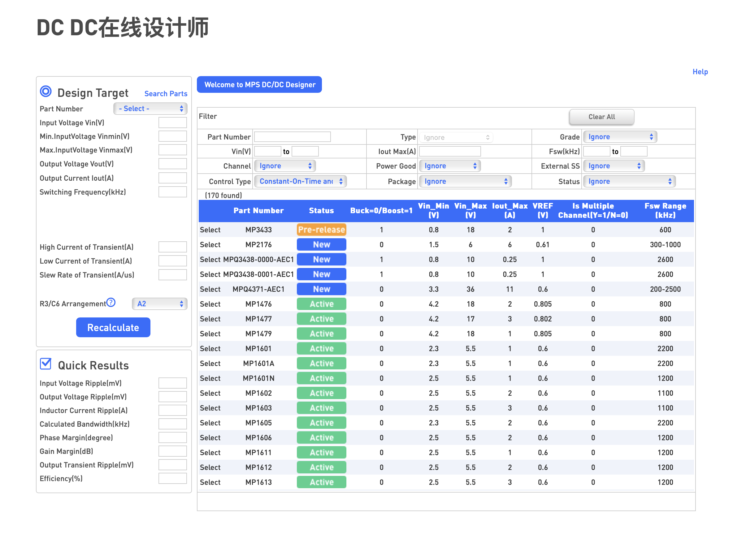Open the Welcome to MPS DC/DC Designer tab

click(259, 85)
